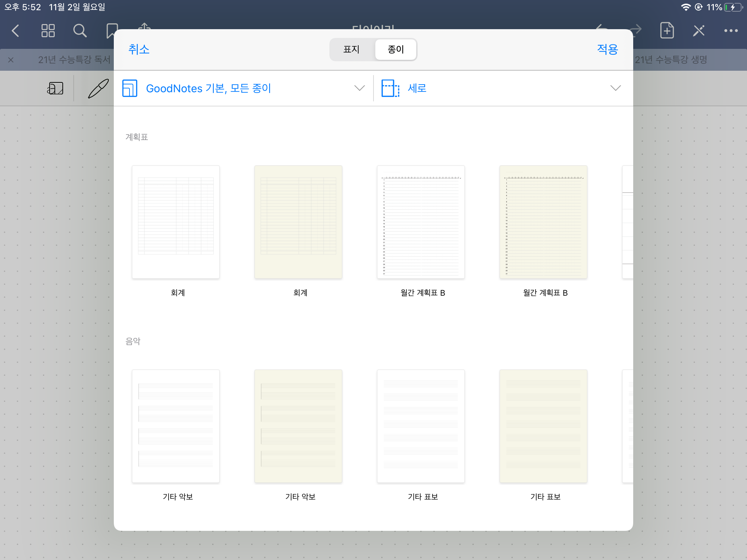Image resolution: width=747 pixels, height=560 pixels.
Task: Open the thumbnail grid view icon
Action: (48, 31)
